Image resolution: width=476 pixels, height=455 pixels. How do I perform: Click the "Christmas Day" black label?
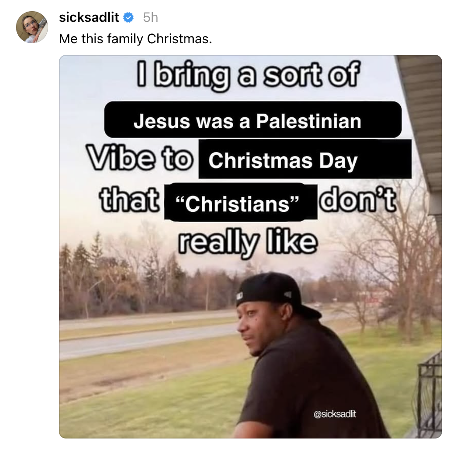[305, 159]
